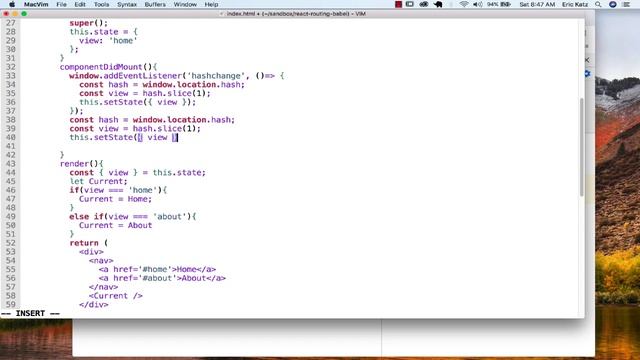This screenshot has height=360, width=640.
Task: Click 'Current = About' on line 51
Action: 116,225
